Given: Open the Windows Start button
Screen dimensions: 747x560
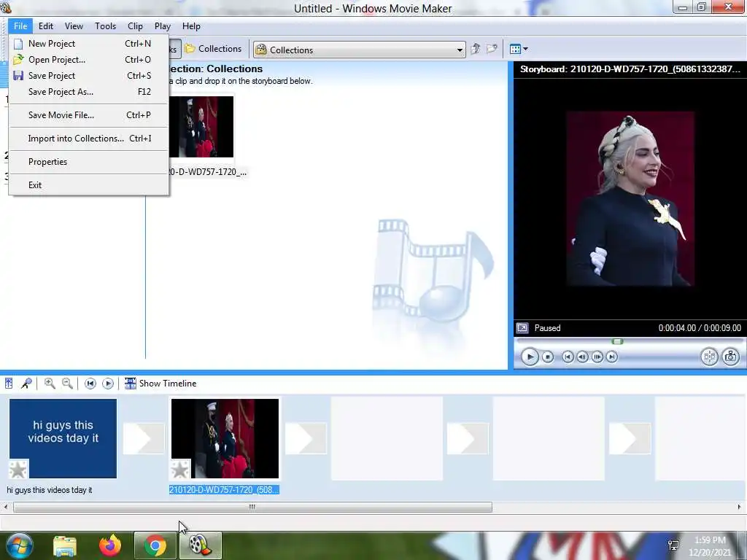Looking at the screenshot, I should point(19,545).
